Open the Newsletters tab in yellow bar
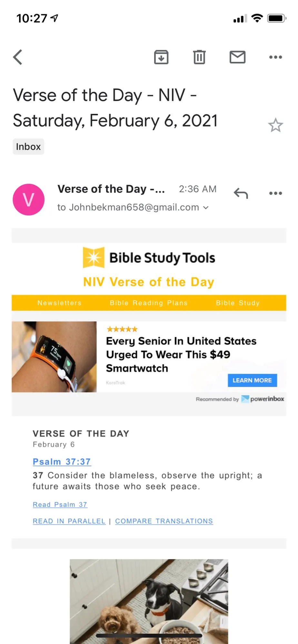The height and width of the screenshot is (644, 298). [59, 303]
